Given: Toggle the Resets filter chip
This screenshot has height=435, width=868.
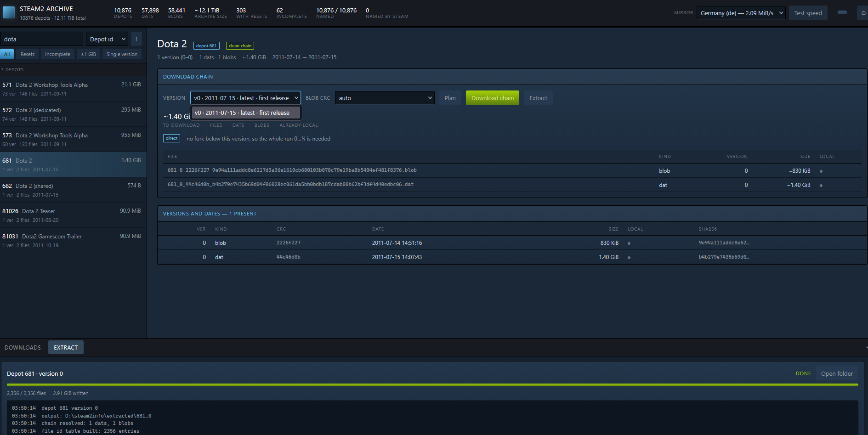Looking at the screenshot, I should (28, 54).
